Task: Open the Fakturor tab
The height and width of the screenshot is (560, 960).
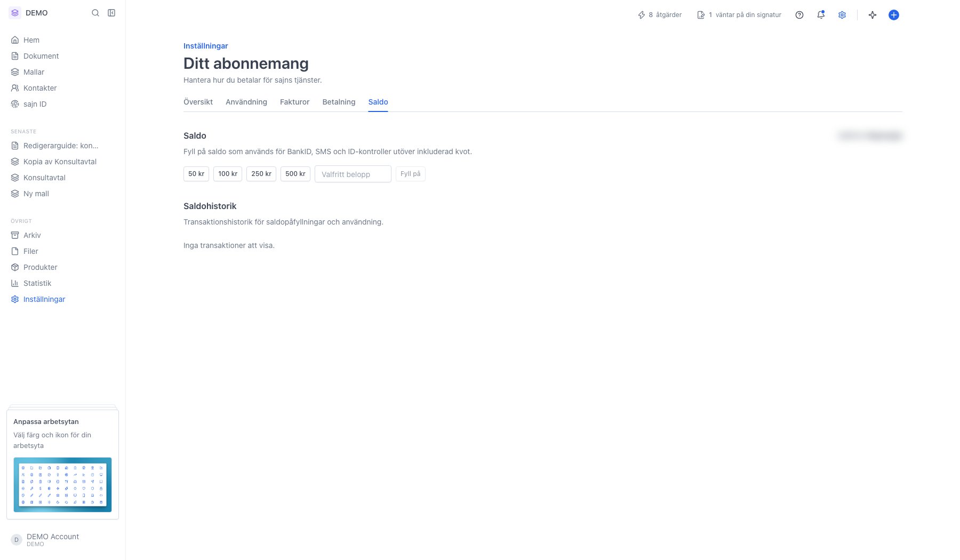Action: click(x=294, y=102)
